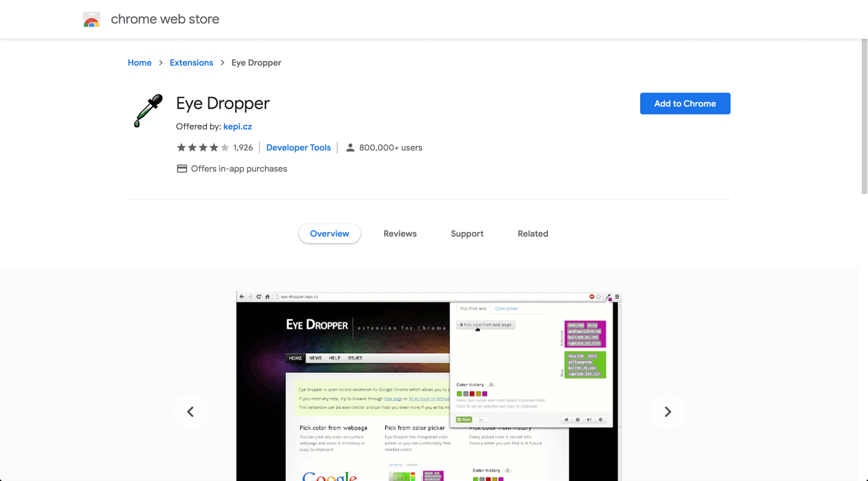Click the Eye Dropper extension icon
The image size is (868, 481).
point(148,110)
